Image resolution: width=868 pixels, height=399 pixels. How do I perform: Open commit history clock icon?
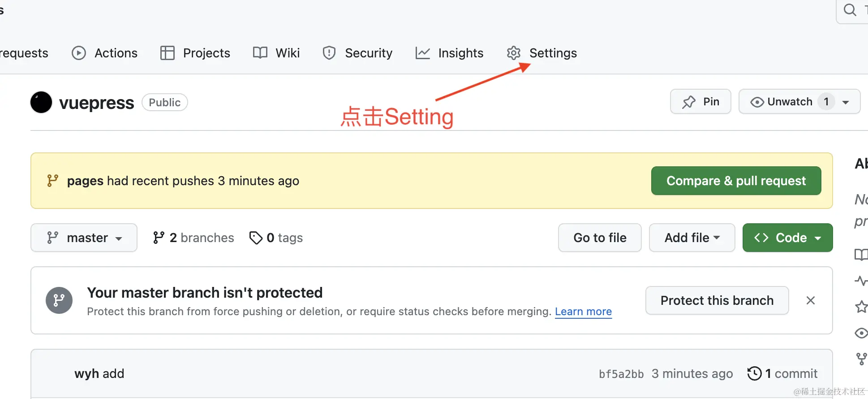pos(755,373)
